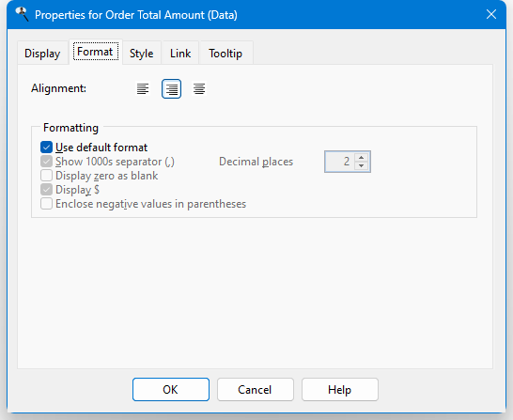Click the Decimal places number field
513x420 pixels.
(x=340, y=162)
